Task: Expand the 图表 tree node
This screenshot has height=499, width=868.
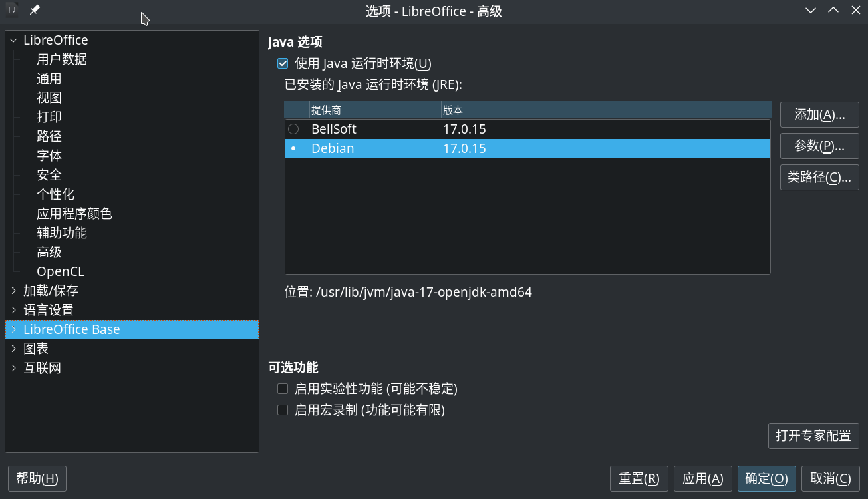Action: pyautogui.click(x=13, y=349)
